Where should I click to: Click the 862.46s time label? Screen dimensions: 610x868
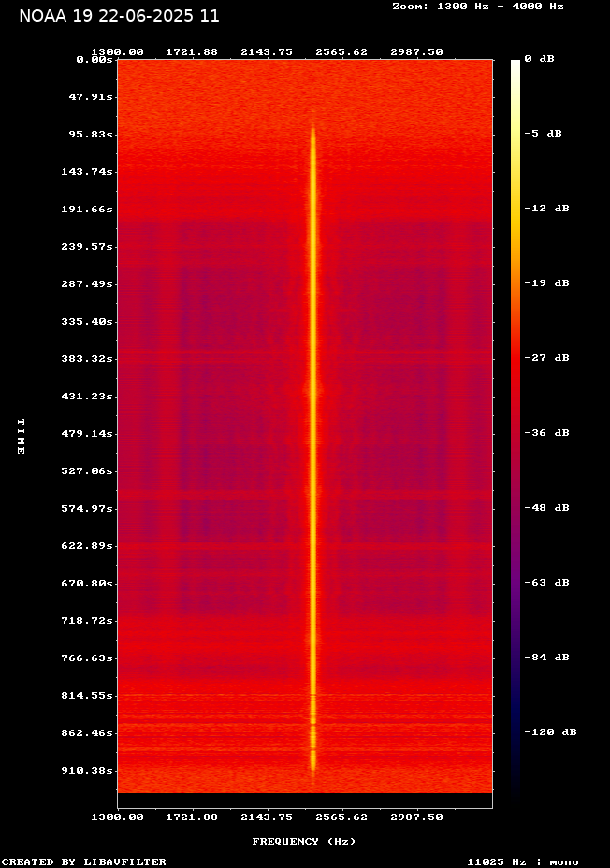coord(87,733)
